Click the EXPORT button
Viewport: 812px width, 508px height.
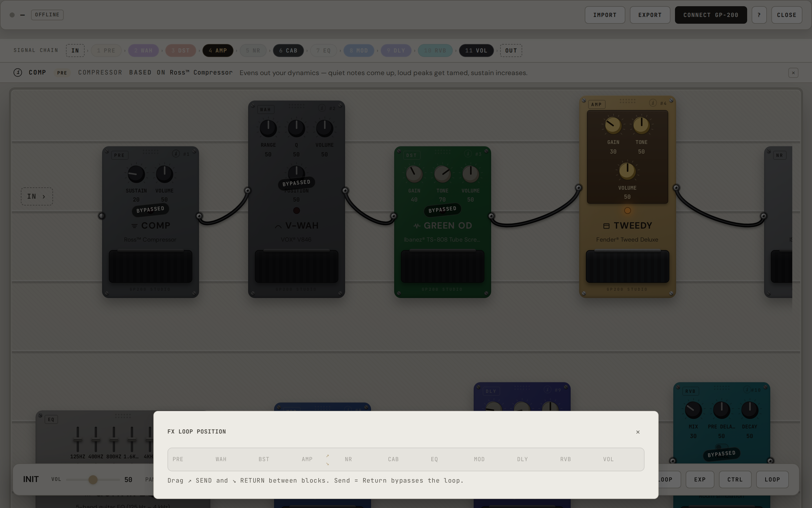click(650, 15)
